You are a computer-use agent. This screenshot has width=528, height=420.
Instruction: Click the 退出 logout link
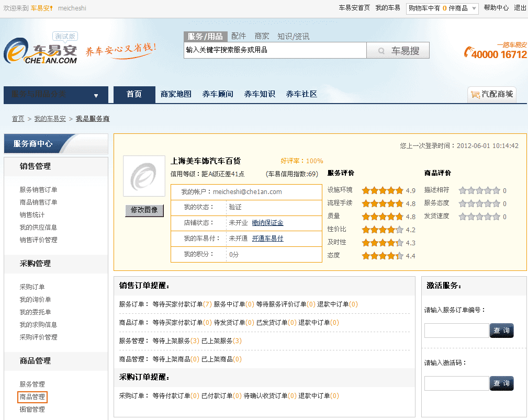coord(520,8)
